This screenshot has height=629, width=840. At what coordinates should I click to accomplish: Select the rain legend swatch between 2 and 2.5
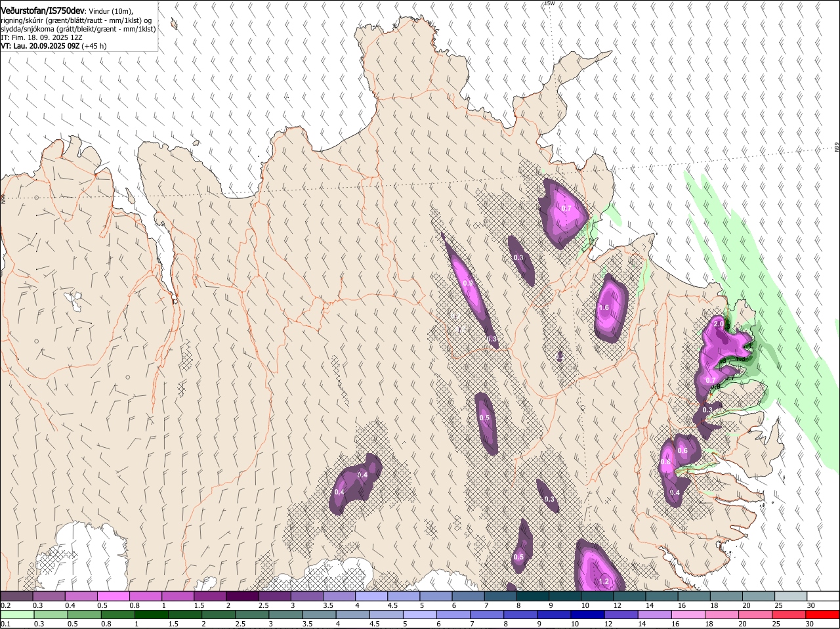[218, 615]
